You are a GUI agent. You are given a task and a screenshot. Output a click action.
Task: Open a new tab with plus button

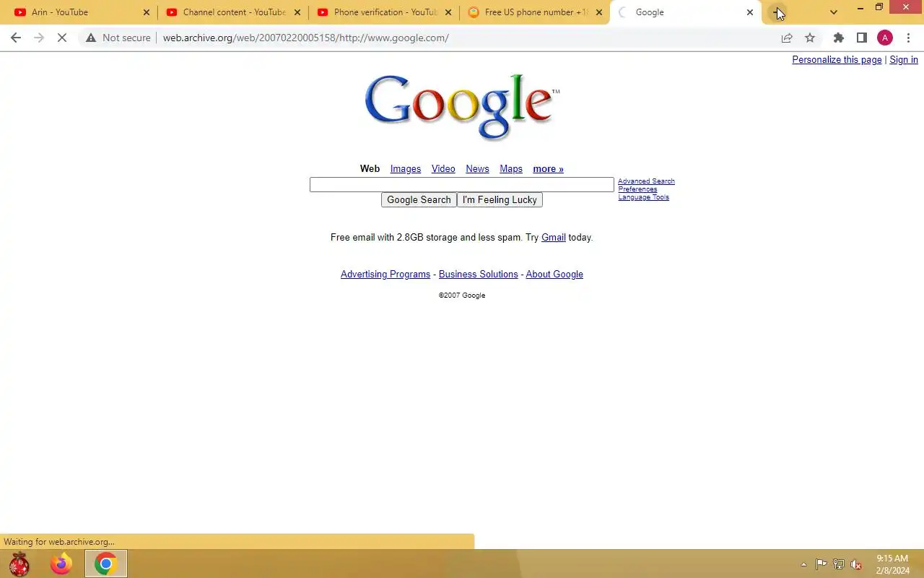[777, 12]
